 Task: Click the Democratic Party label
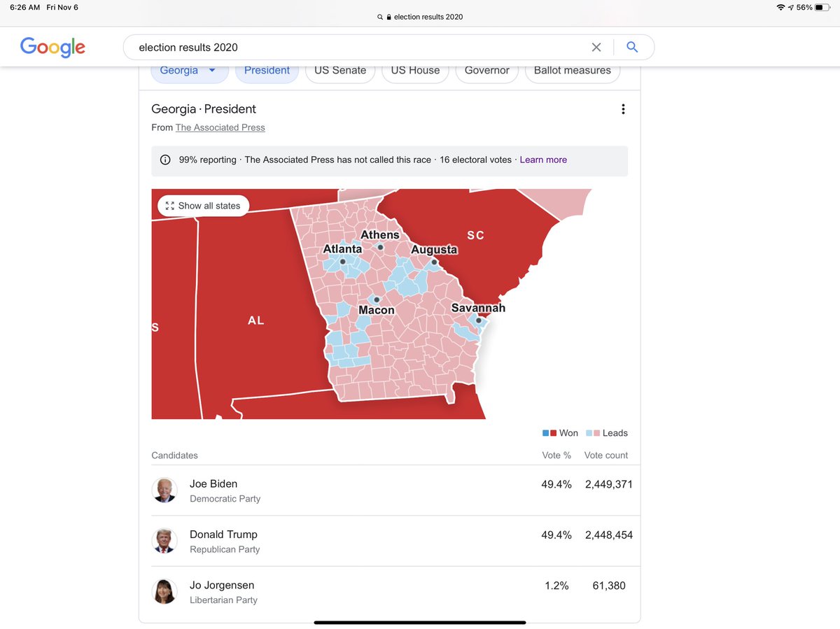(225, 499)
